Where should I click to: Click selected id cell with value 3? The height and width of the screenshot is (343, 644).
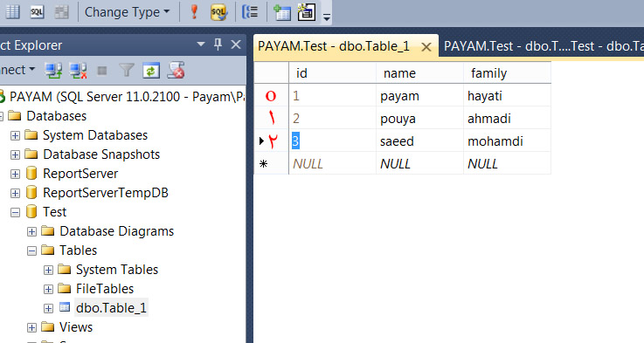tap(332, 141)
